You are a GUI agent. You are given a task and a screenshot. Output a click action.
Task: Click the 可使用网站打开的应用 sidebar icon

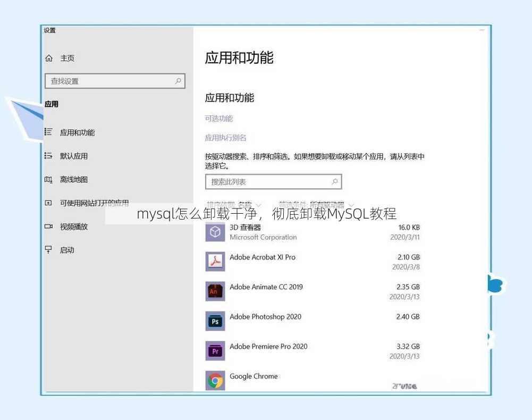48,203
